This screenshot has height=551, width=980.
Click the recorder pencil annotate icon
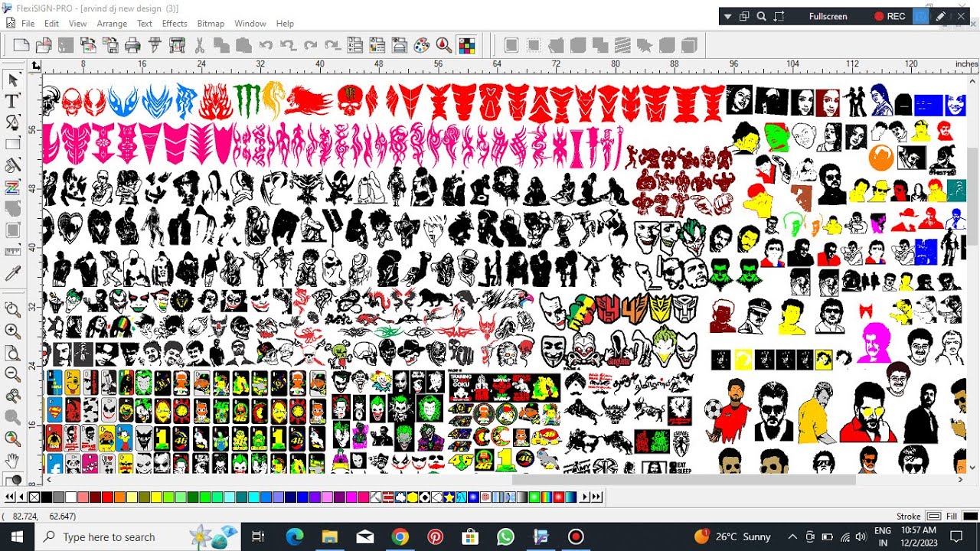tap(940, 16)
